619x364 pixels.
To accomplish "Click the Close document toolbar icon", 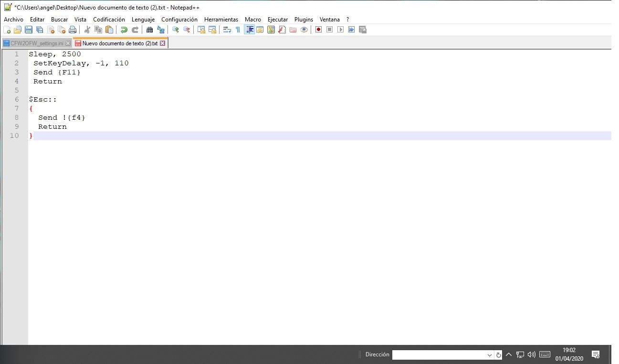I will 51,30.
